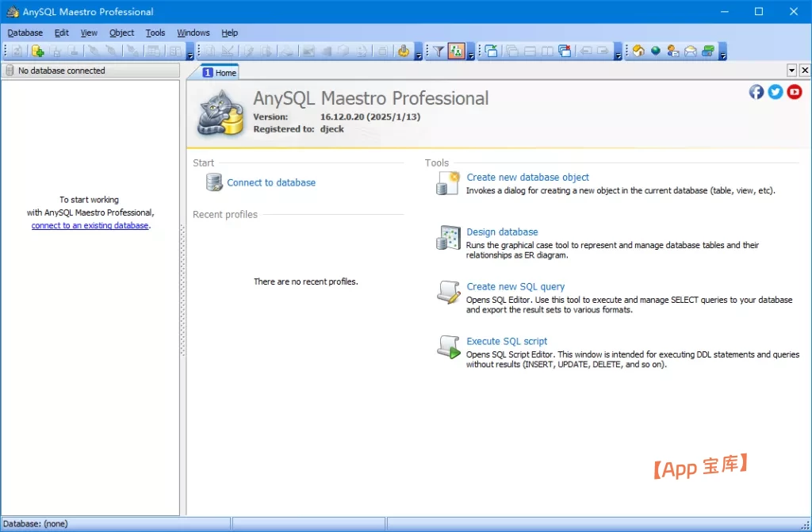812x532 pixels.
Task: Open the Twitter social icon
Action: pyautogui.click(x=776, y=92)
